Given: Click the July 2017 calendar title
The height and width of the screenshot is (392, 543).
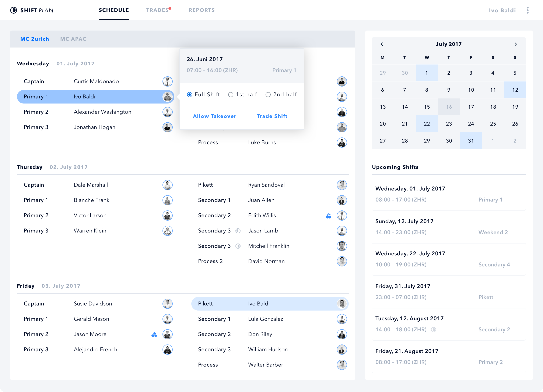Looking at the screenshot, I should 448,44.
